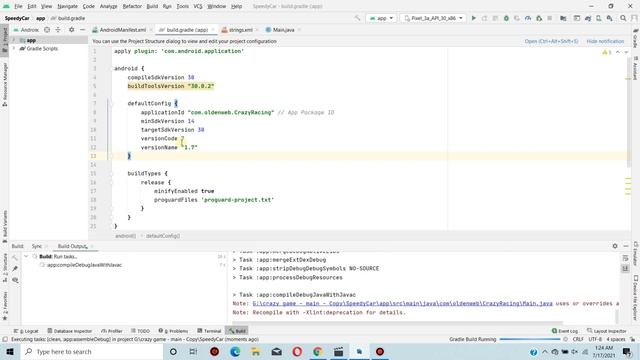Click the hammer icon in Build panel sidebar
Screen dimensions: 640x360
click(15, 257)
